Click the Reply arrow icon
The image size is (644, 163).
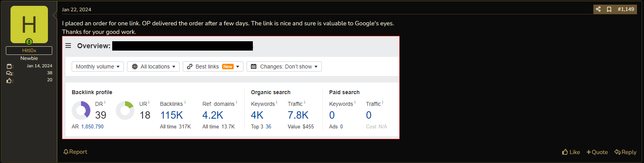tap(618, 152)
